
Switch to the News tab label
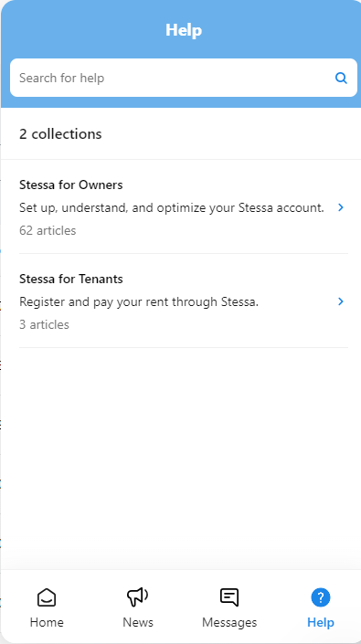pyautogui.click(x=138, y=622)
